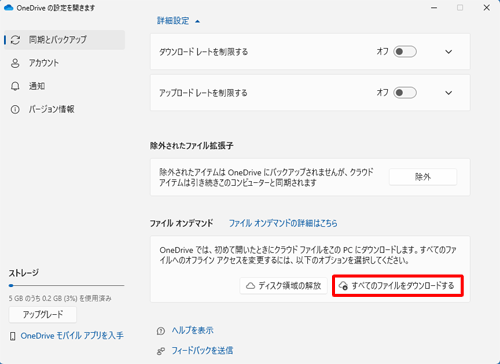Image resolution: width=500 pixels, height=364 pixels.
Task: Click すべてのファイルをダウンロードする button
Action: [398, 286]
